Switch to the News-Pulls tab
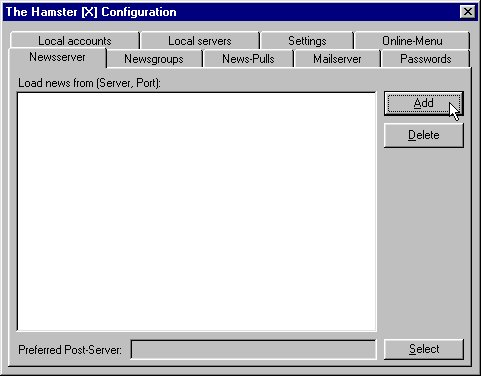The width and height of the screenshot is (481, 376). [x=248, y=59]
